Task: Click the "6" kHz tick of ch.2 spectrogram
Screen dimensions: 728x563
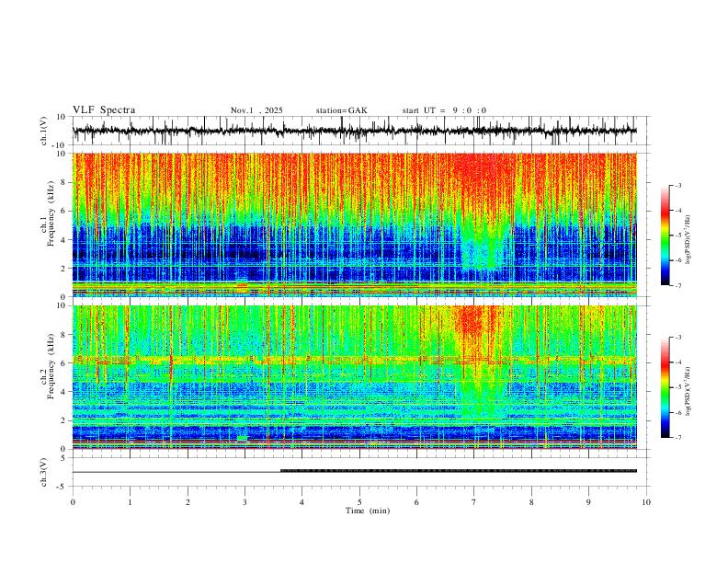Action: pos(63,362)
